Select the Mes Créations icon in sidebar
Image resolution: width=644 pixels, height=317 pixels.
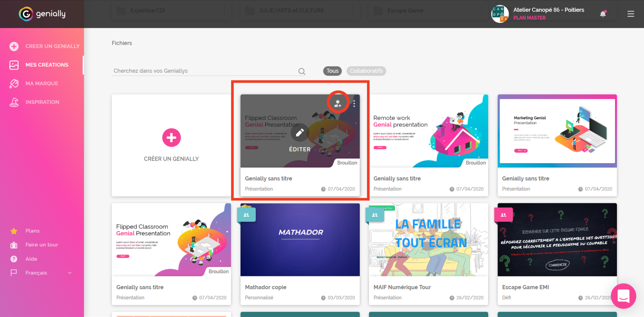14,65
